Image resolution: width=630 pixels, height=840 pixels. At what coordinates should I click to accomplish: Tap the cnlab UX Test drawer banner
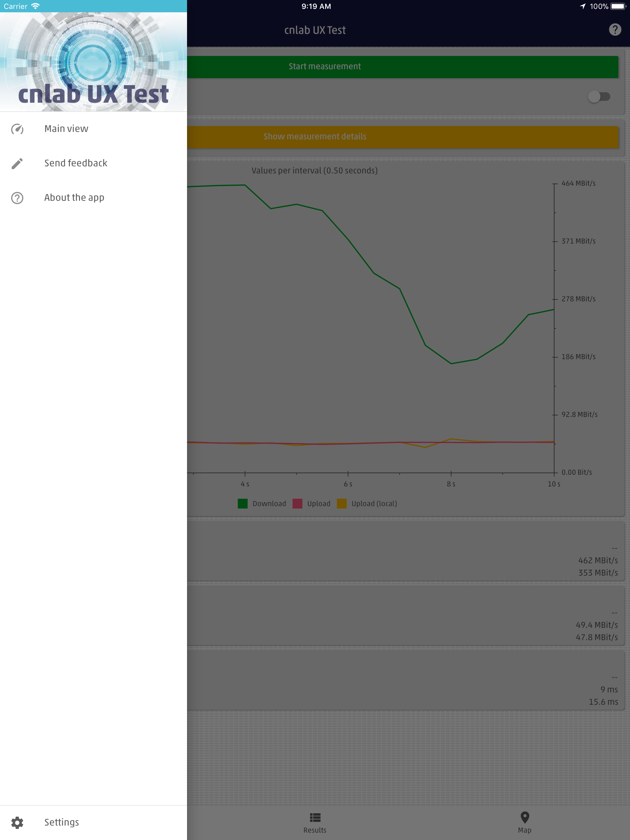point(94,62)
